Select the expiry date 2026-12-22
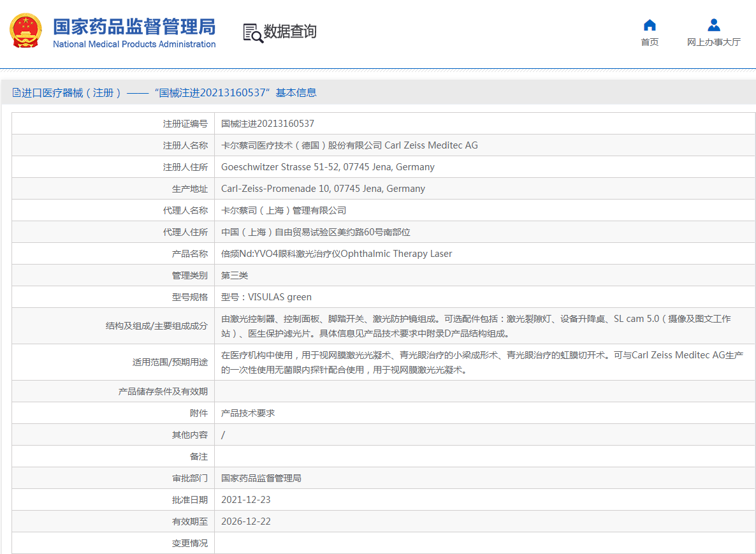Image resolution: width=756 pixels, height=554 pixels. 246,521
